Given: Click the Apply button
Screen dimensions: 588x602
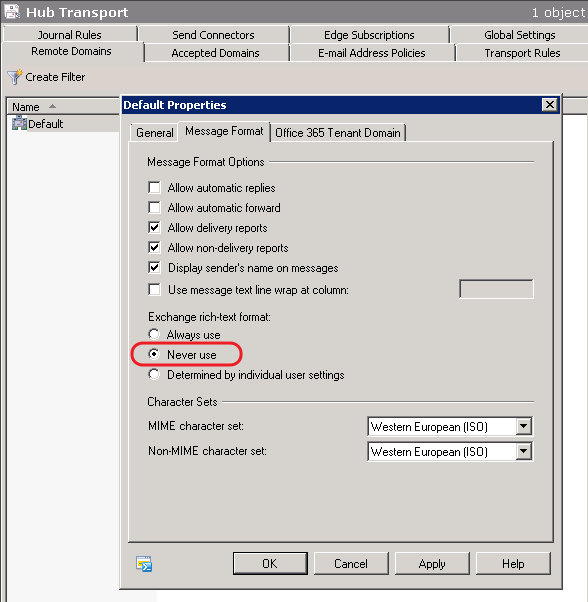Looking at the screenshot, I should (x=432, y=564).
